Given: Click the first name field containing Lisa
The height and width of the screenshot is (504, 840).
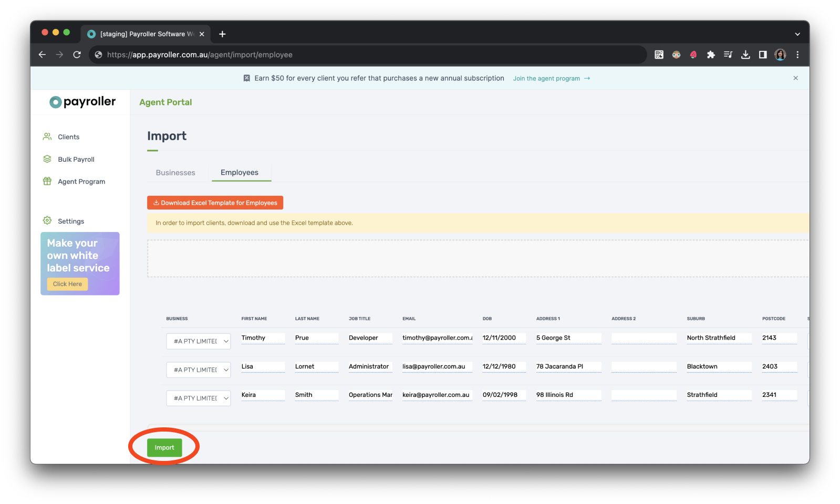Looking at the screenshot, I should 263,366.
